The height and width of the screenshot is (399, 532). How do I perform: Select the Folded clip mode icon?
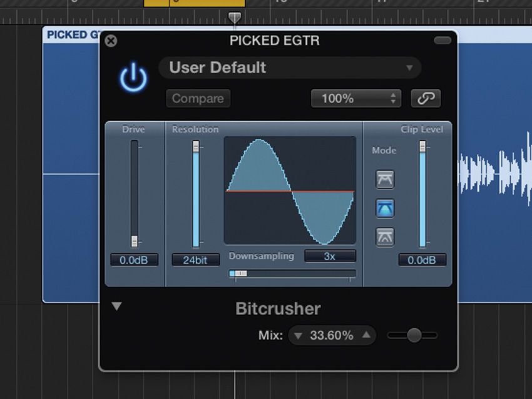(385, 179)
